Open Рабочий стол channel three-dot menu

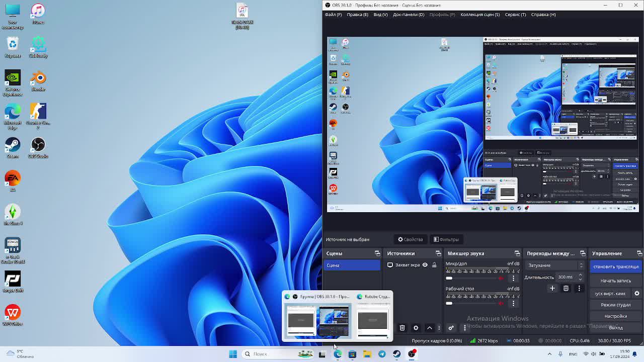click(513, 303)
